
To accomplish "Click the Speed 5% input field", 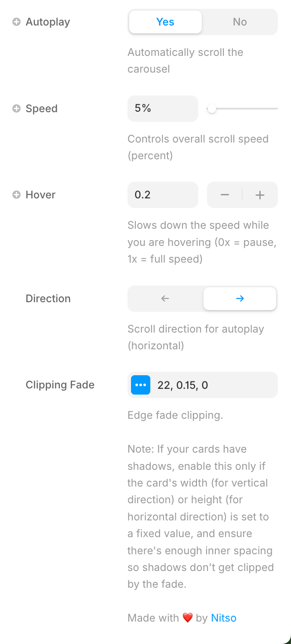I will coord(163,109).
